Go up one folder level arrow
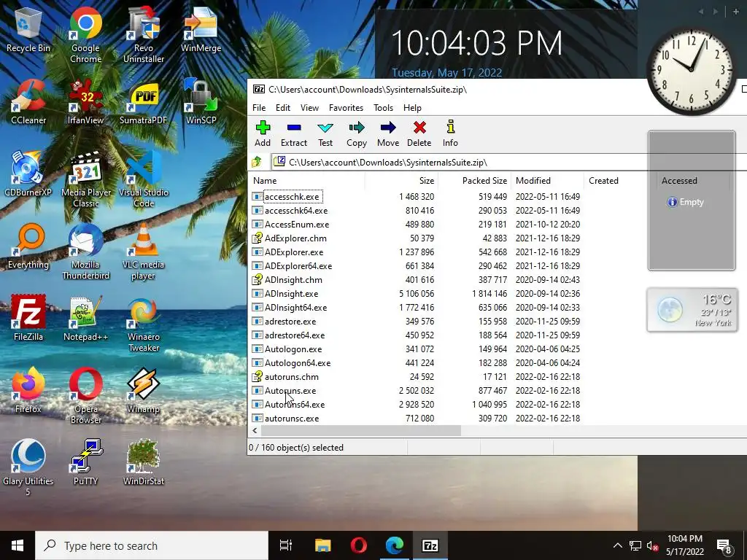This screenshot has width=747, height=560. [x=257, y=162]
